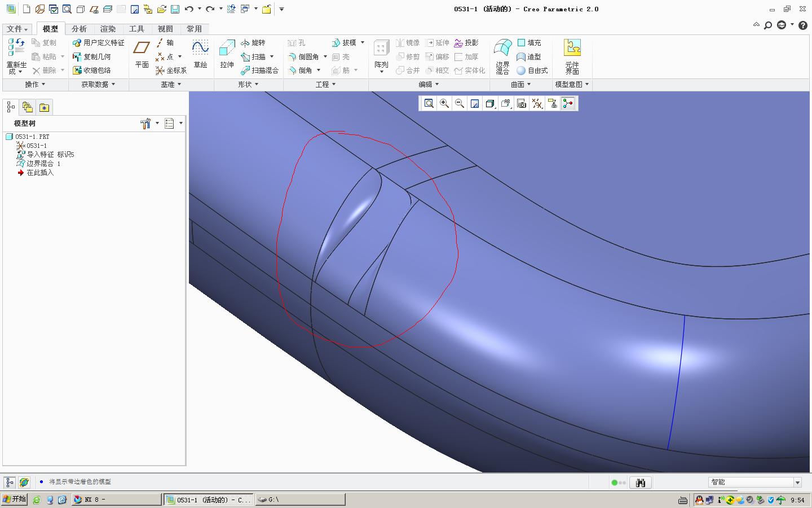Open the Style (造型) surface tool
The image size is (812, 508).
click(529, 56)
